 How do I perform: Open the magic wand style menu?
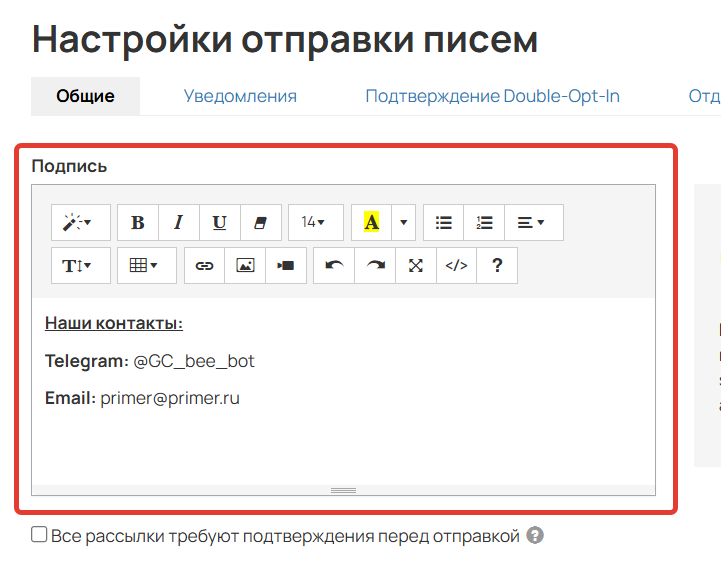(x=81, y=223)
